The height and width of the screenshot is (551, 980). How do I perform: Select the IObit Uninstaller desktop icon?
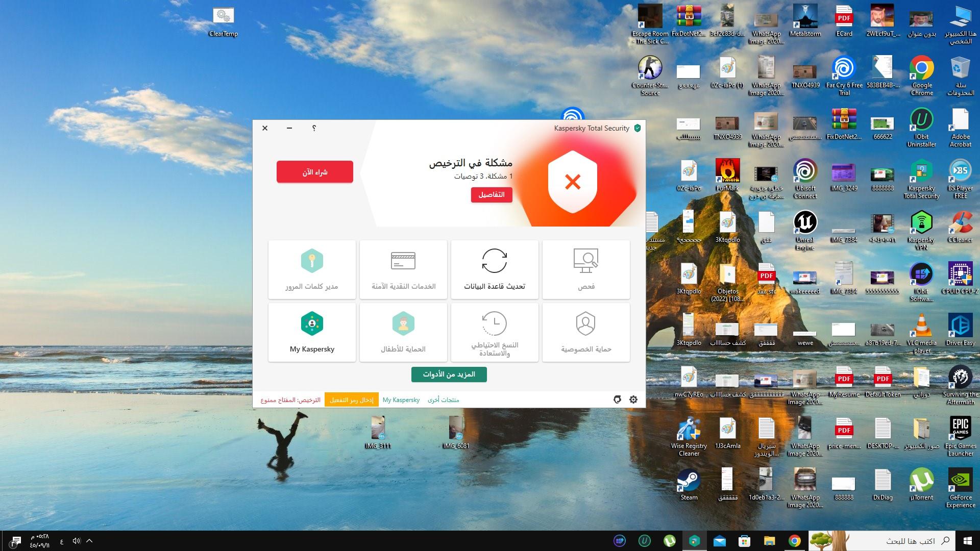[922, 127]
